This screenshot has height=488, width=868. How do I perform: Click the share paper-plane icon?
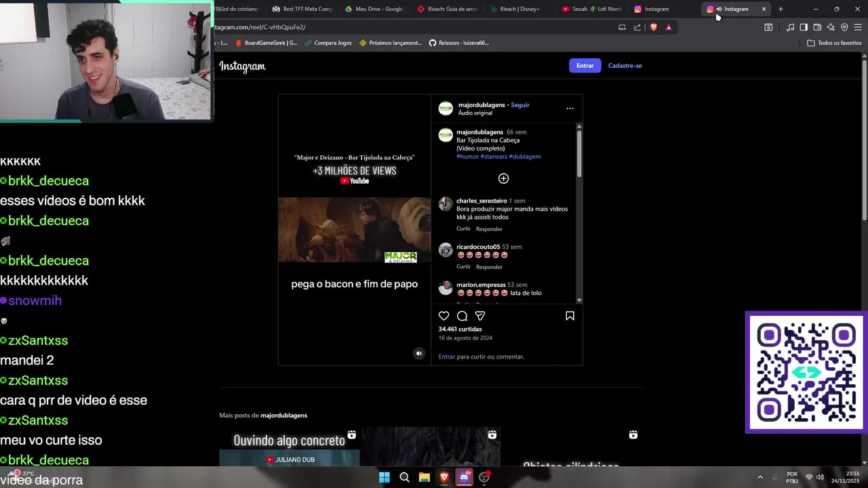point(480,316)
